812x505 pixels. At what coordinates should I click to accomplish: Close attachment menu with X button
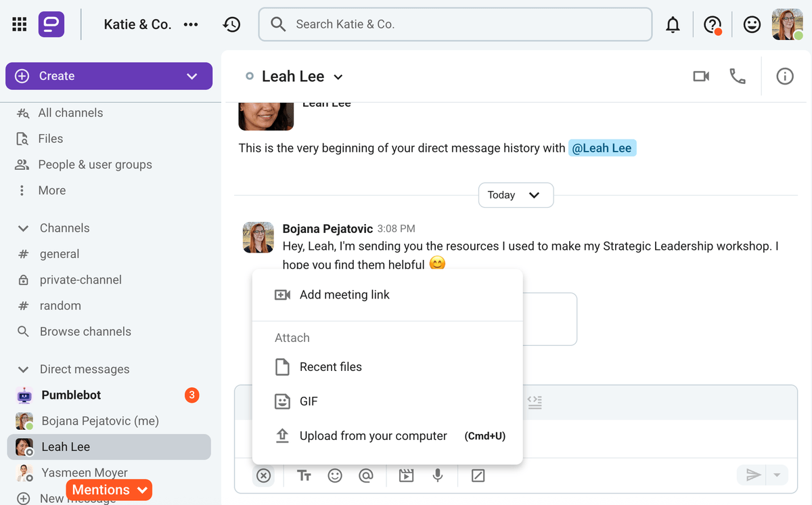point(264,476)
